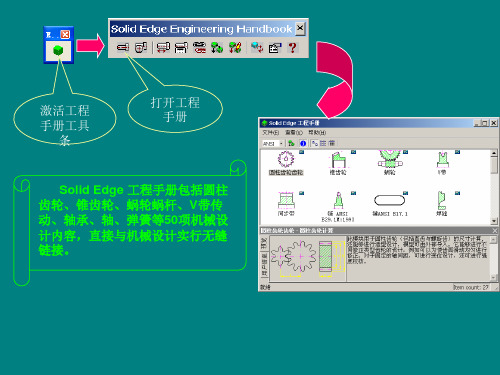The image size is (500, 375).
Task: Switch to details view mode button
Action: click(x=332, y=143)
